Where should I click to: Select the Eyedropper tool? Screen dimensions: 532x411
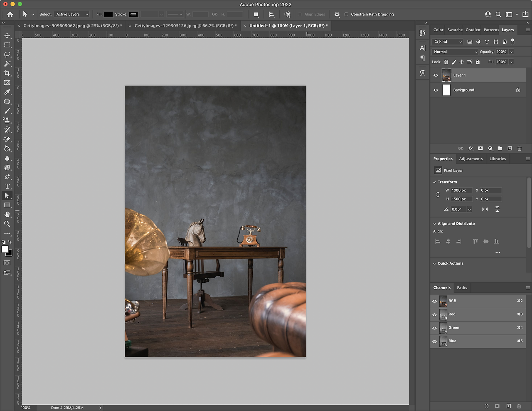tap(7, 92)
